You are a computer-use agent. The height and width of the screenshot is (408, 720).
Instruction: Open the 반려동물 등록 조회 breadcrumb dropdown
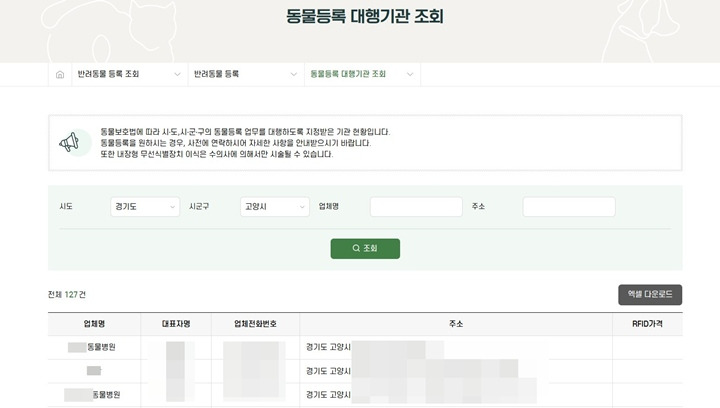129,74
